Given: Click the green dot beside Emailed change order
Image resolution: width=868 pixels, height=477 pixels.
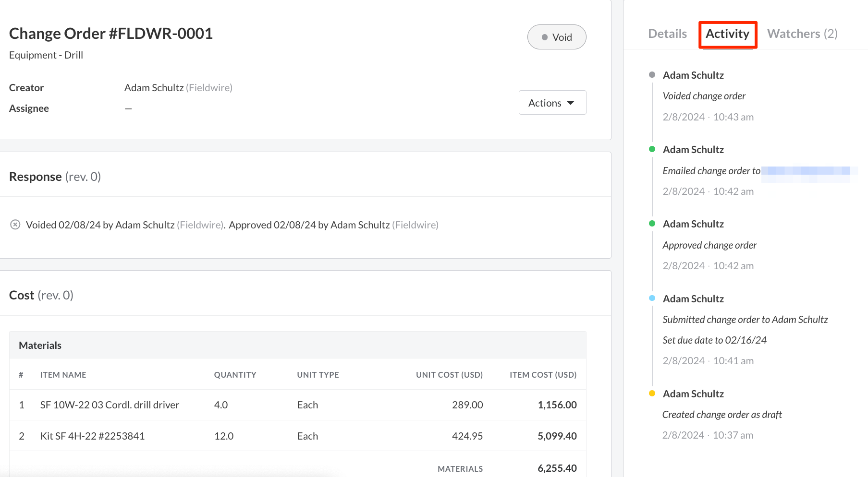Looking at the screenshot, I should click(652, 149).
